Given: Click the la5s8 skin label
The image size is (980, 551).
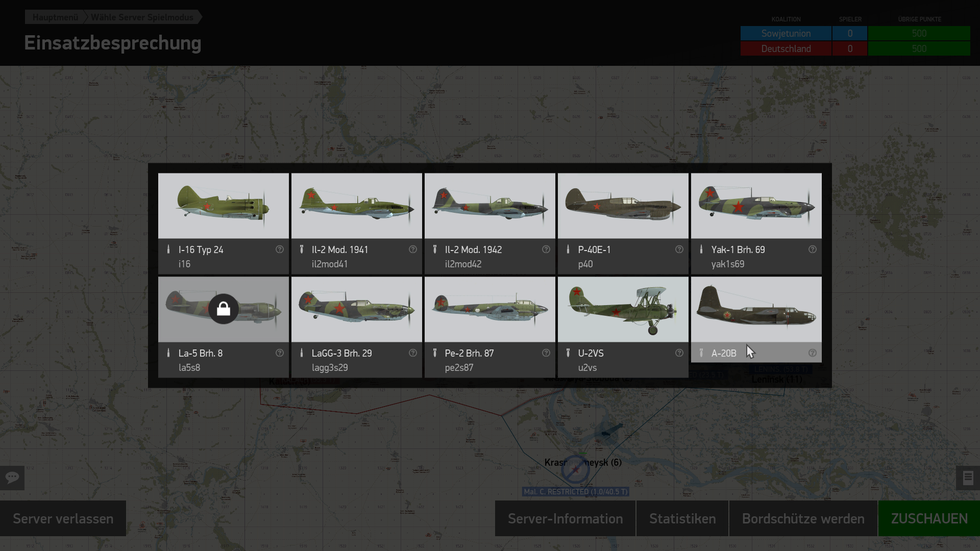Looking at the screenshot, I should (189, 368).
